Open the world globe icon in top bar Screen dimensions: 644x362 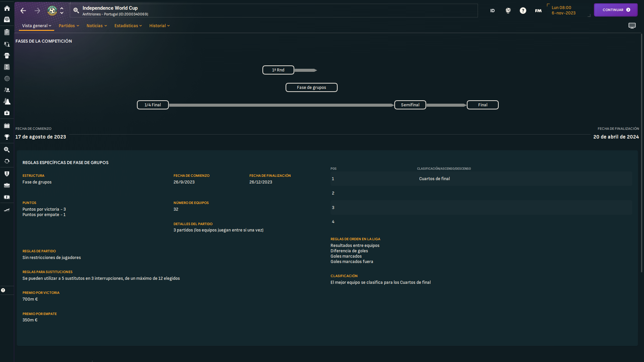(x=508, y=11)
